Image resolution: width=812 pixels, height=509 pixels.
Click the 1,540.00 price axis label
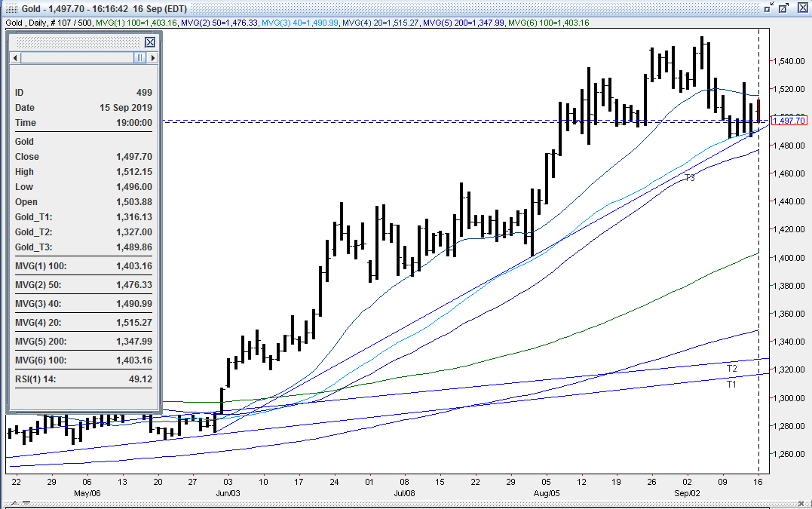(x=789, y=61)
